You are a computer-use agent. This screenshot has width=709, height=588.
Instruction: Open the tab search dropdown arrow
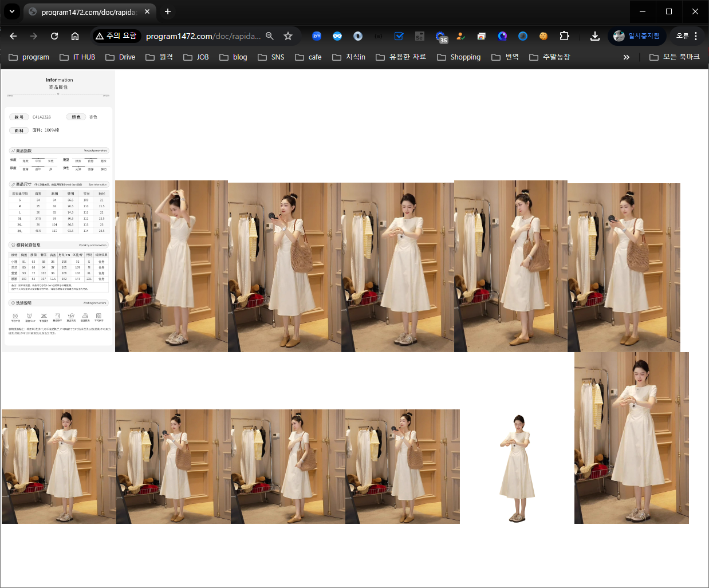tap(11, 11)
